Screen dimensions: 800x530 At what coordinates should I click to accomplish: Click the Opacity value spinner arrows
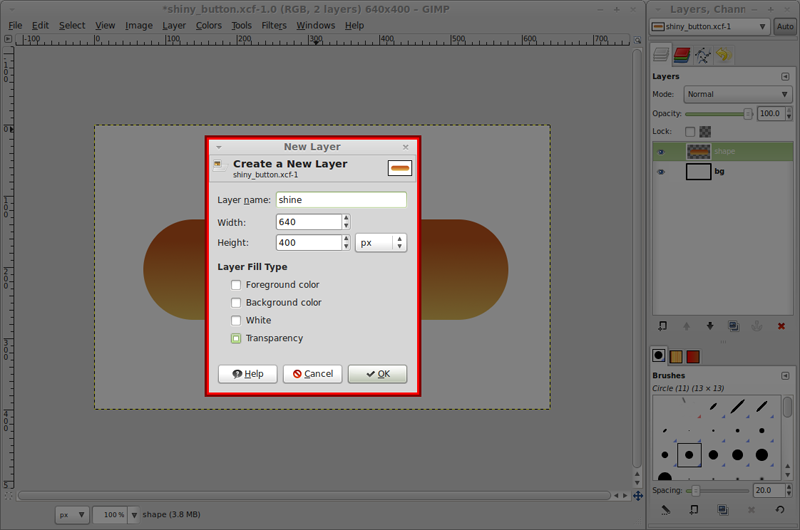pyautogui.click(x=789, y=113)
